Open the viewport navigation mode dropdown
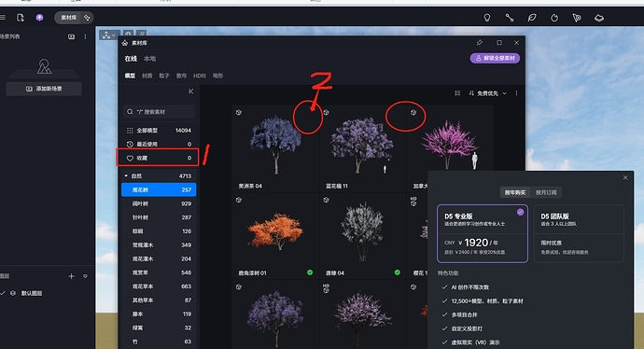This screenshot has width=644, height=349. click(x=109, y=35)
